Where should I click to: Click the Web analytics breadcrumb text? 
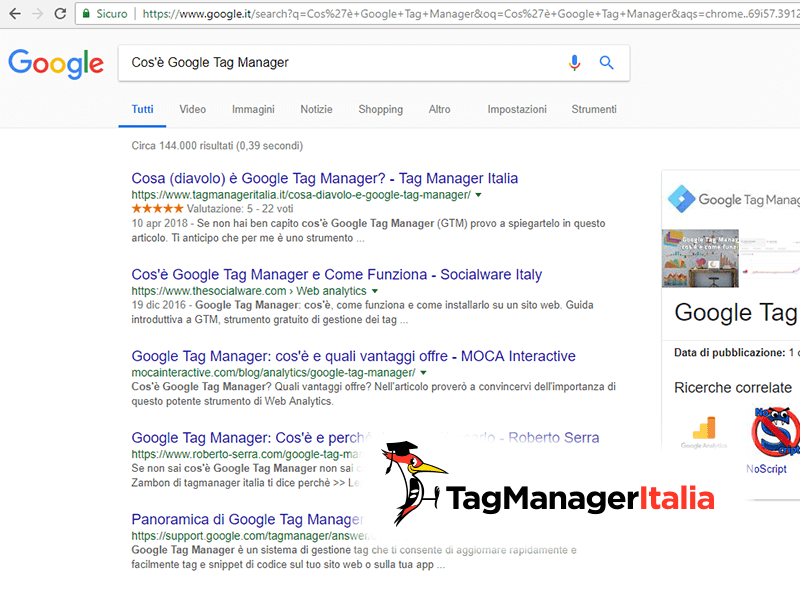click(x=331, y=291)
